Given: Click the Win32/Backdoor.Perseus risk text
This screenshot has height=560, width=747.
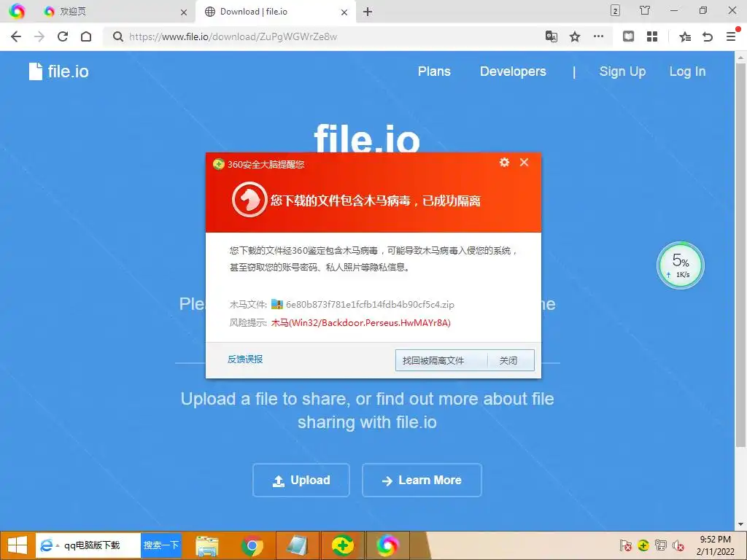Looking at the screenshot, I should click(x=360, y=323).
